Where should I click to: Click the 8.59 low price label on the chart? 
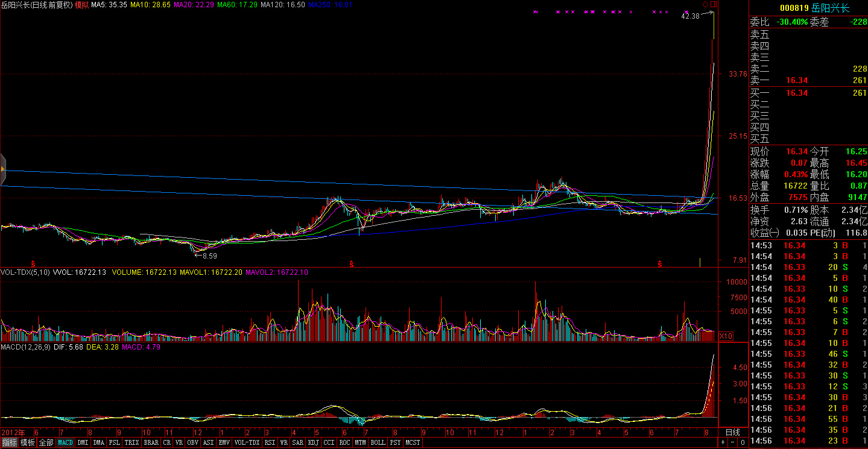click(208, 256)
